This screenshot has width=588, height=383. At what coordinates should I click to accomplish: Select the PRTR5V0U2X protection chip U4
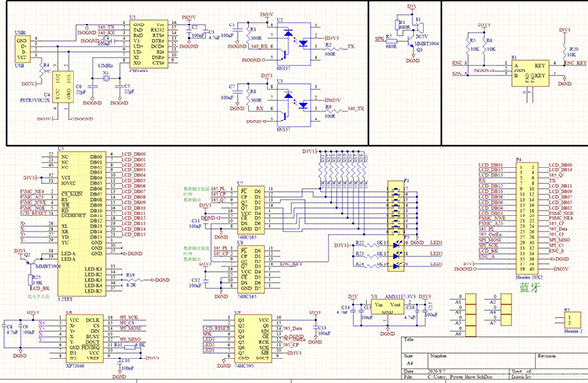63,86
